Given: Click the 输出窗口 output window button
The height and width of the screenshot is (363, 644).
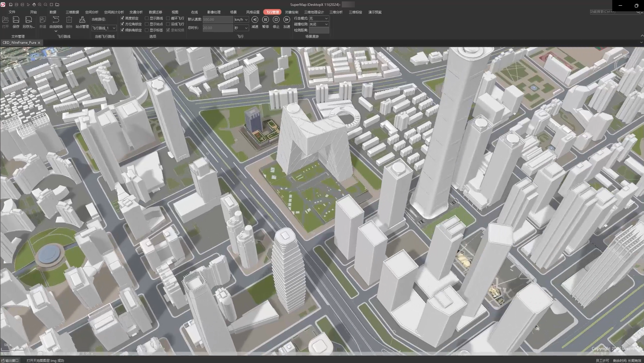Looking at the screenshot, I should point(10,361).
